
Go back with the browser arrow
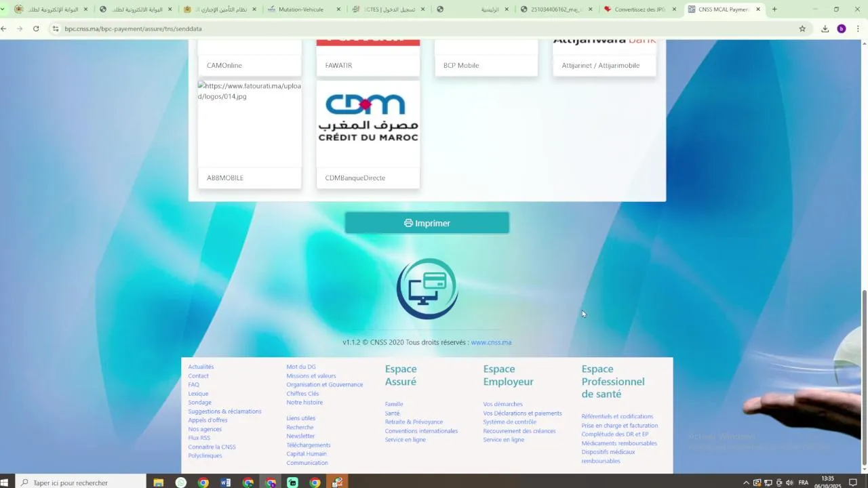(4, 28)
